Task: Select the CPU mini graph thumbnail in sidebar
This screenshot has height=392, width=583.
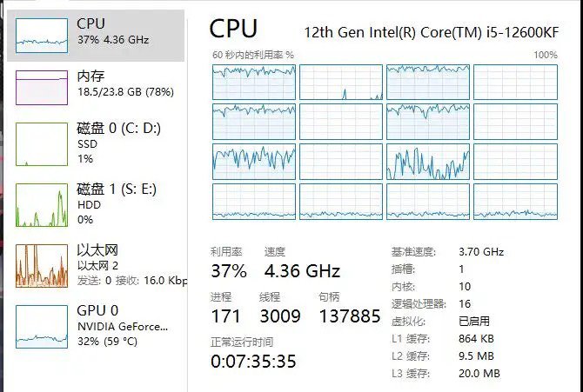Action: 42,36
